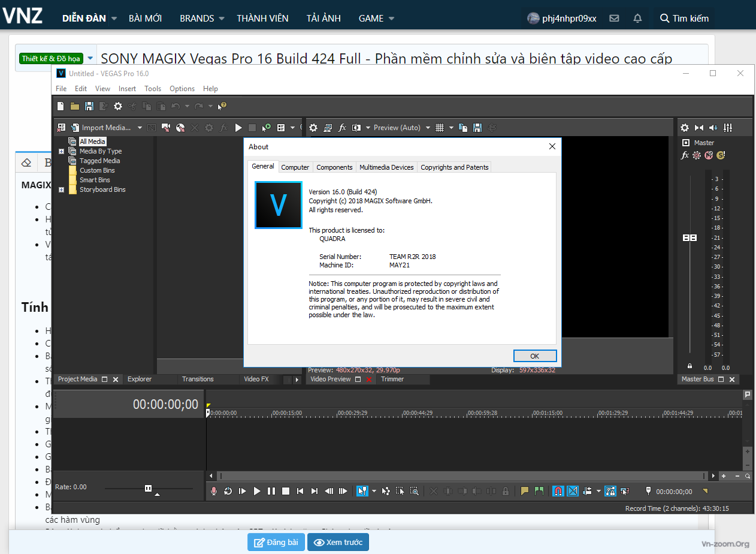The width and height of the screenshot is (756, 554).
Task: Copy snapshot to clipboard icon in preview
Action: point(463,128)
